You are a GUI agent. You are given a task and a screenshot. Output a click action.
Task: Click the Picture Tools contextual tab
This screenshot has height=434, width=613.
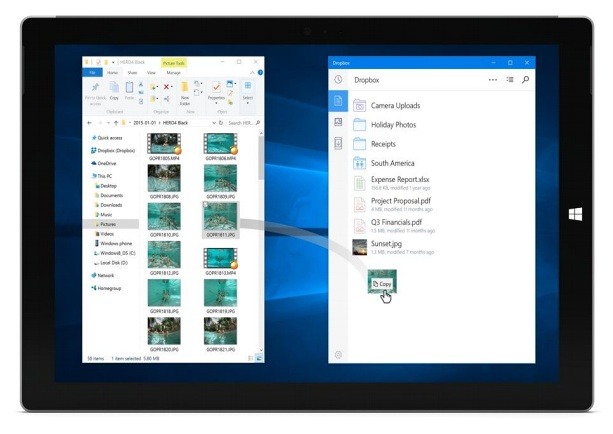click(x=174, y=63)
